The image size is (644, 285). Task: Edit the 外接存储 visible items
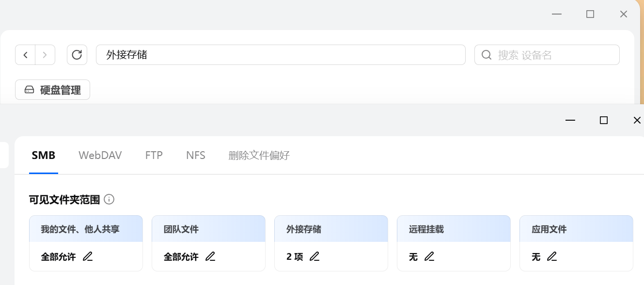click(x=315, y=256)
